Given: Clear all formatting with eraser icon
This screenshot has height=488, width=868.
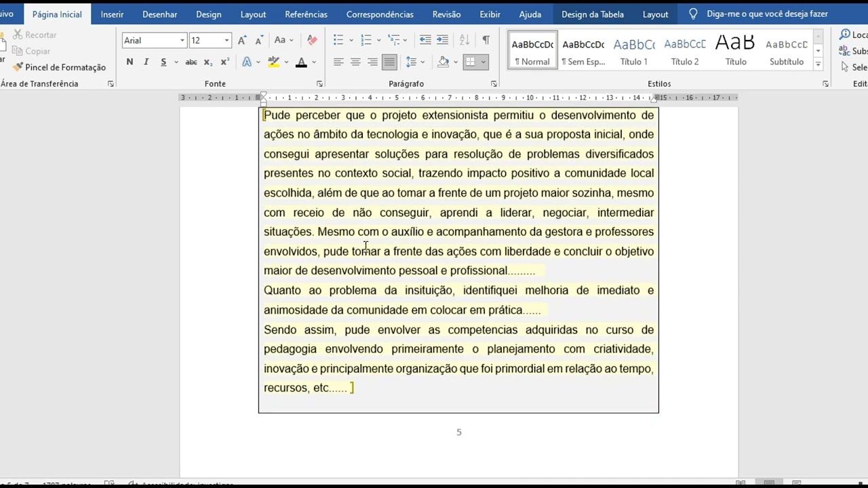Looking at the screenshot, I should 312,41.
